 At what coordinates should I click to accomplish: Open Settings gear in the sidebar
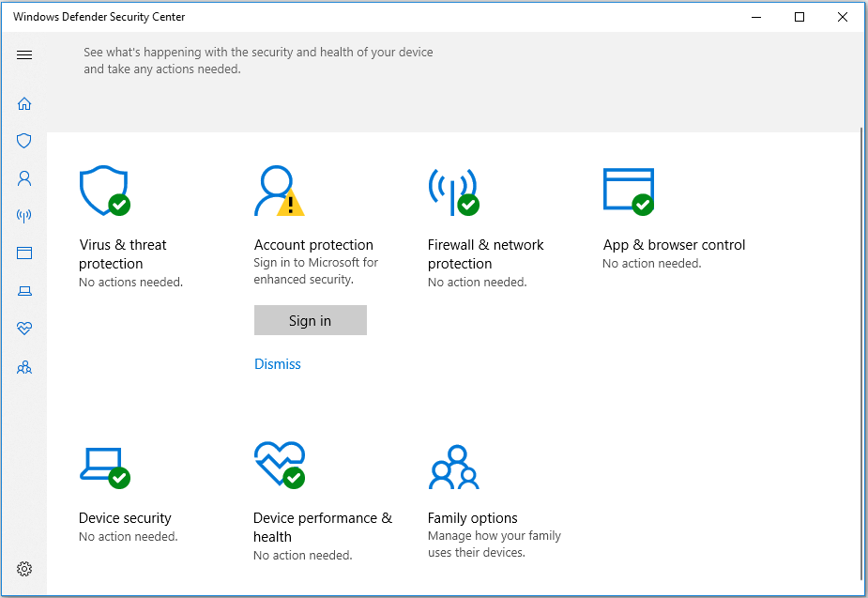tap(24, 569)
